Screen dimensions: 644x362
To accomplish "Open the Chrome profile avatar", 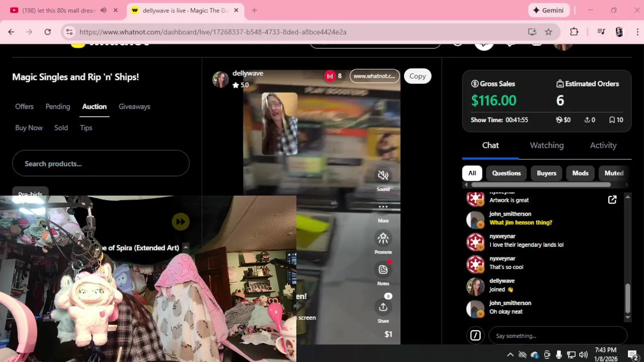I will (619, 32).
